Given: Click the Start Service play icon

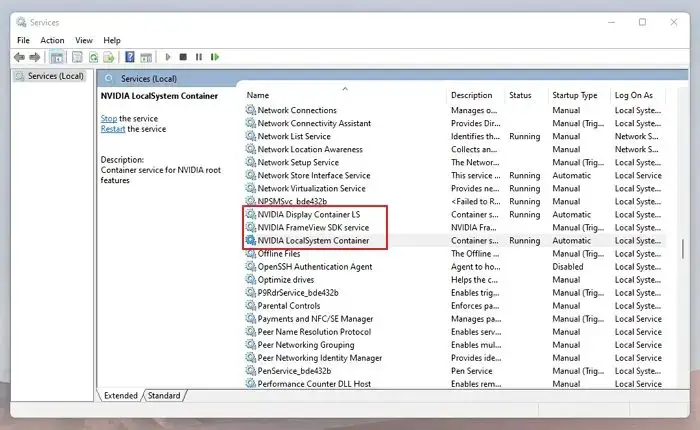Looking at the screenshot, I should pyautogui.click(x=168, y=57).
